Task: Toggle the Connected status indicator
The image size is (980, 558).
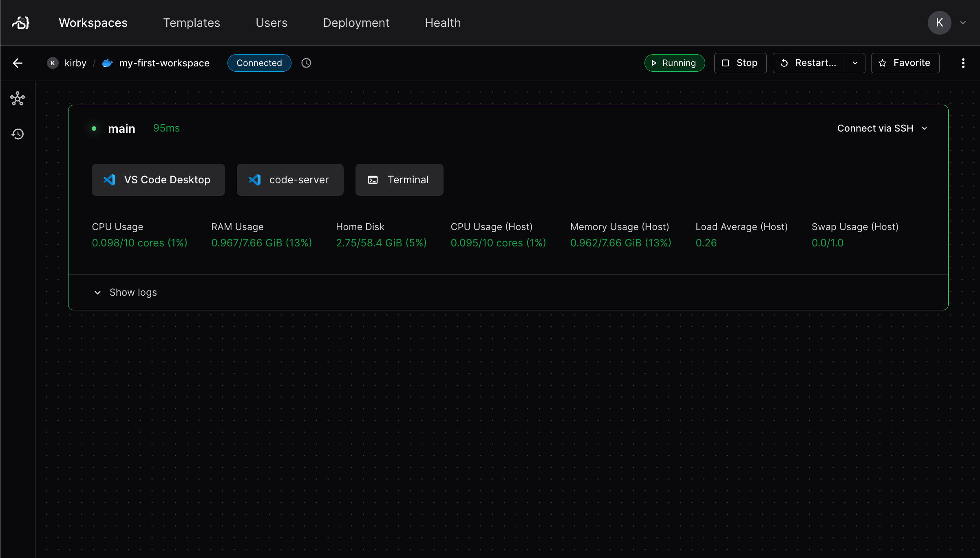Action: (259, 63)
